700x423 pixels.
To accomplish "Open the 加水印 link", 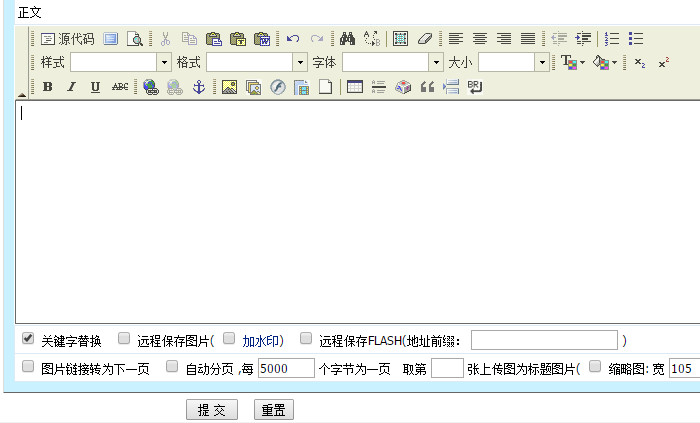I will (x=261, y=341).
